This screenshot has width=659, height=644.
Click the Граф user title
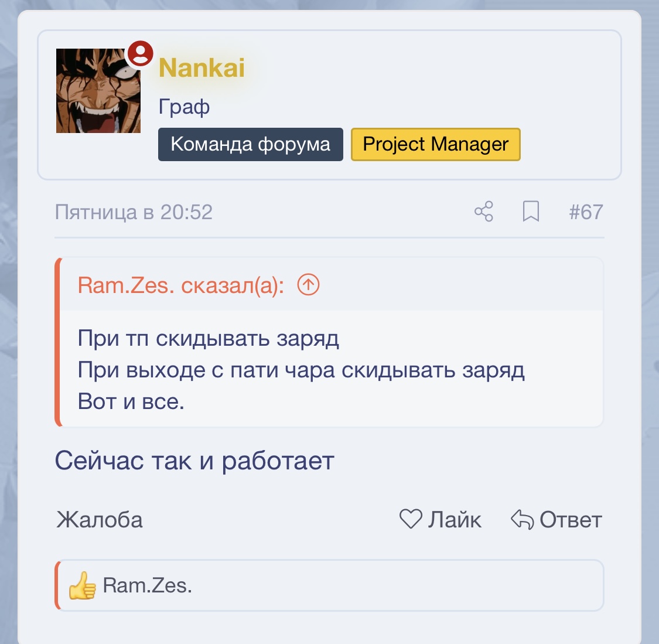point(184,107)
